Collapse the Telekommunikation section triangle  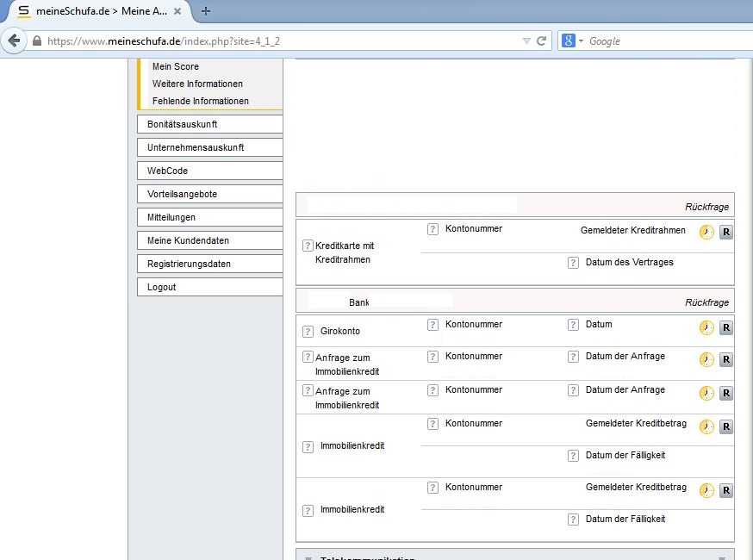coord(308,557)
